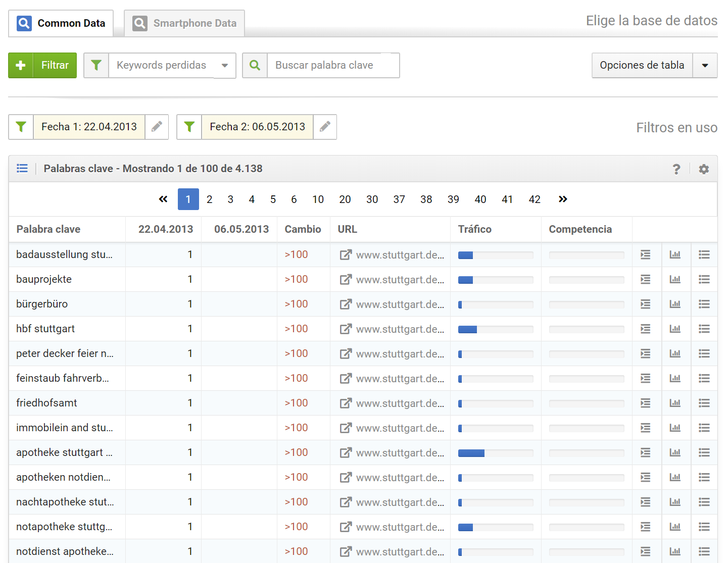
Task: Edit Fecha 2 filter with pencil icon
Action: coord(325,127)
